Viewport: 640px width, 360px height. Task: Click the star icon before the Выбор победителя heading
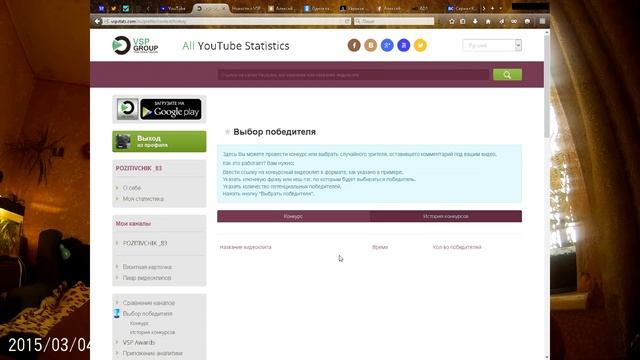(x=227, y=132)
